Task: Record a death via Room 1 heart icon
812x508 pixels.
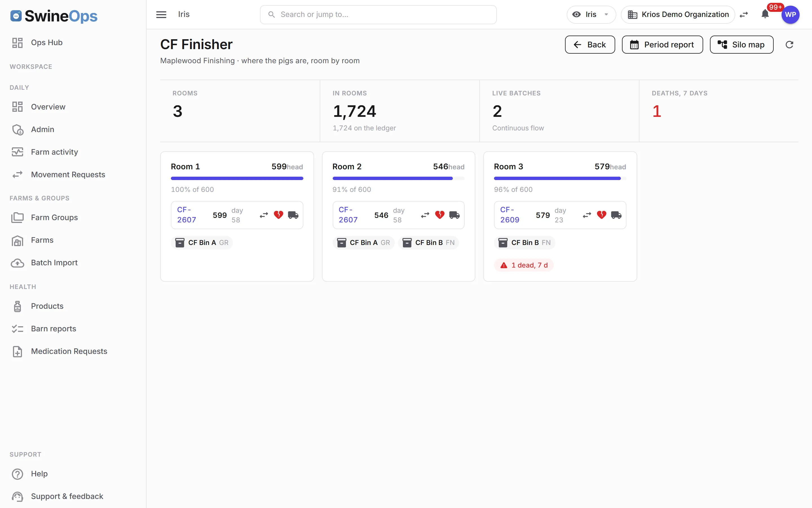Action: click(279, 215)
